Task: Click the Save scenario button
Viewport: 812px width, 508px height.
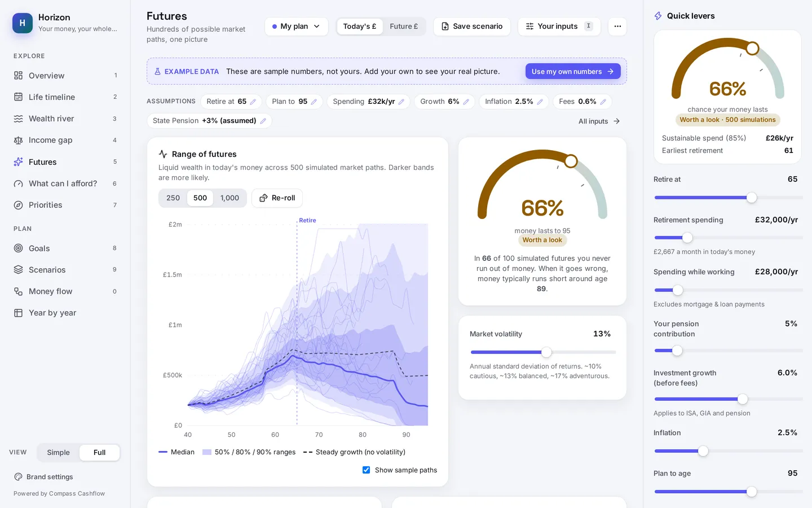Action: [472, 27]
